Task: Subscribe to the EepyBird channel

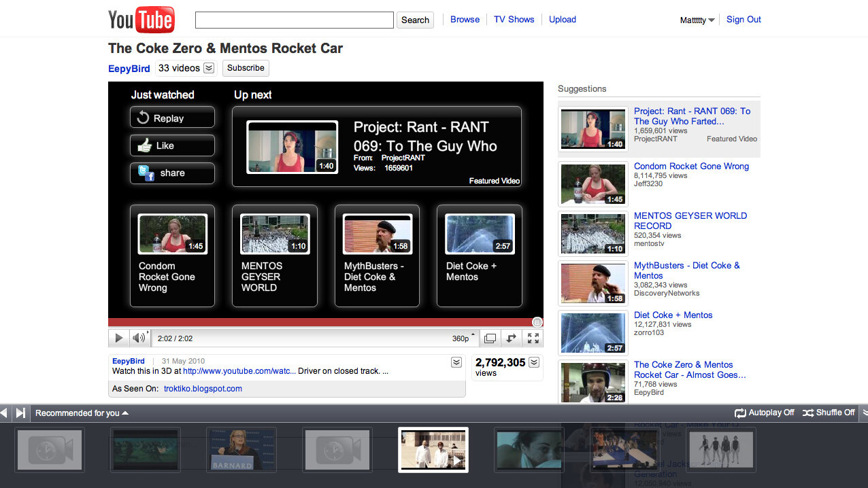Action: pyautogui.click(x=246, y=68)
